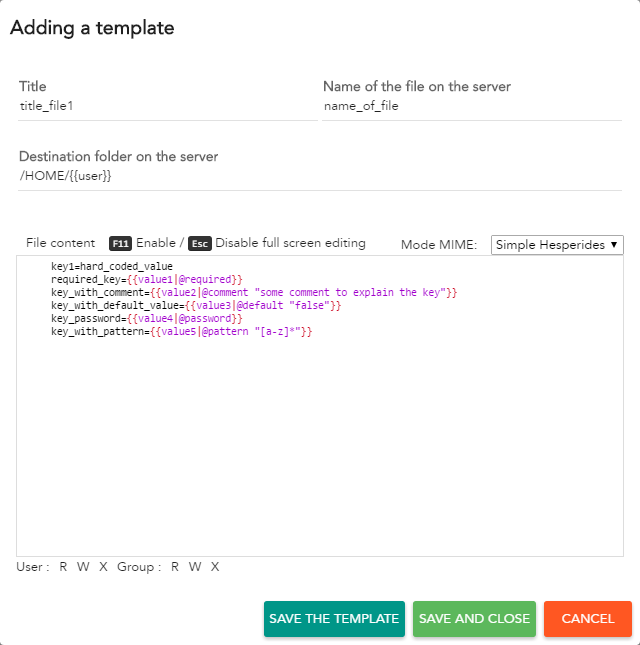Viewport: 640px width, 645px height.
Task: Toggle Group read (R) permission
Action: coord(175,567)
